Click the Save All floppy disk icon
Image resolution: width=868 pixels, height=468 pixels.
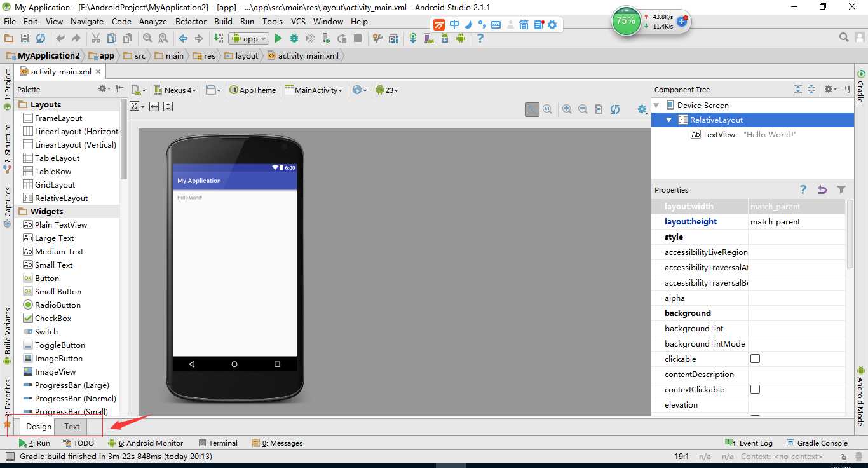[x=25, y=39]
